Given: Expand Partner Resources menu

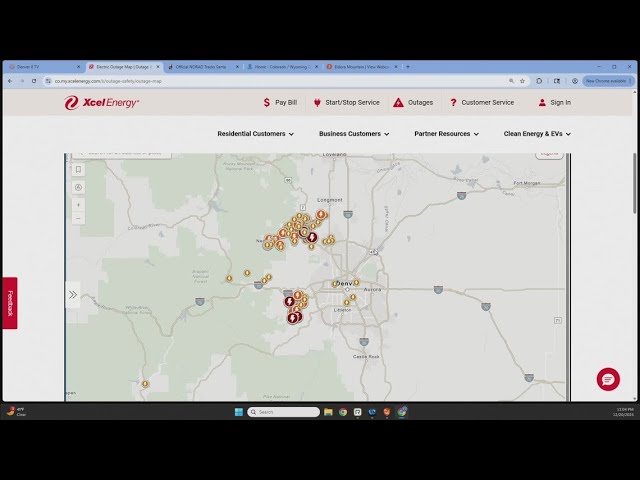Looking at the screenshot, I should [447, 133].
